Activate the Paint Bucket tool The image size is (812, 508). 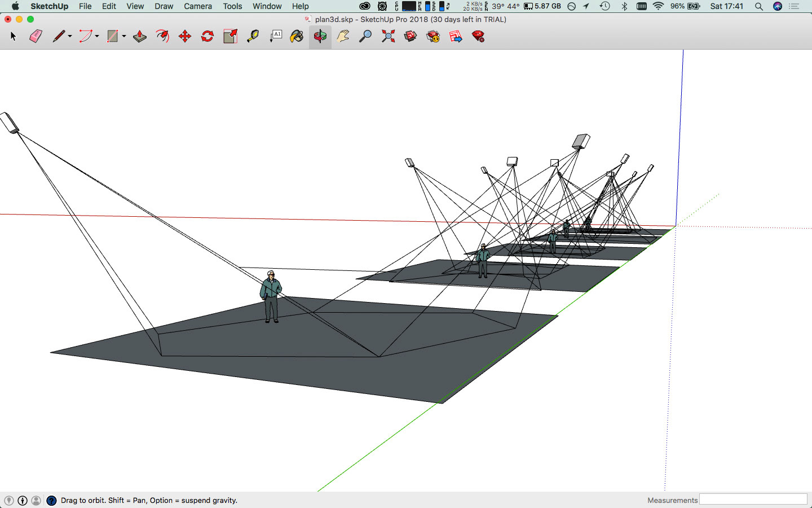(297, 36)
